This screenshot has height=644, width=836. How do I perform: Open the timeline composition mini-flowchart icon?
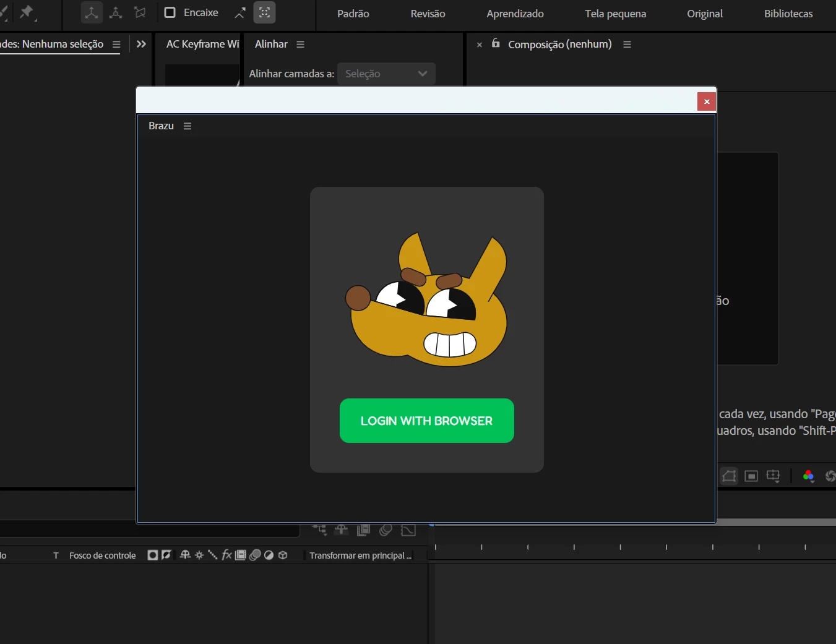(x=320, y=530)
